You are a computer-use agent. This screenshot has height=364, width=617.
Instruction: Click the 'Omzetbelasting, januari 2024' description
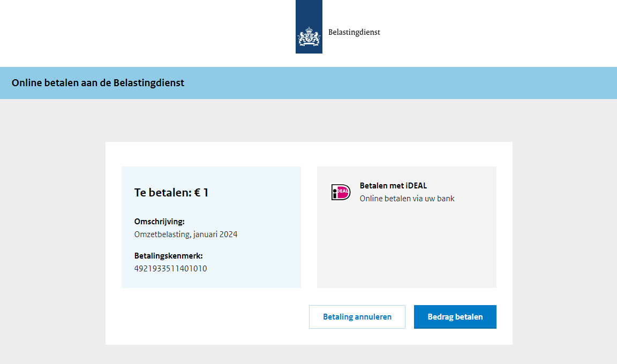186,234
